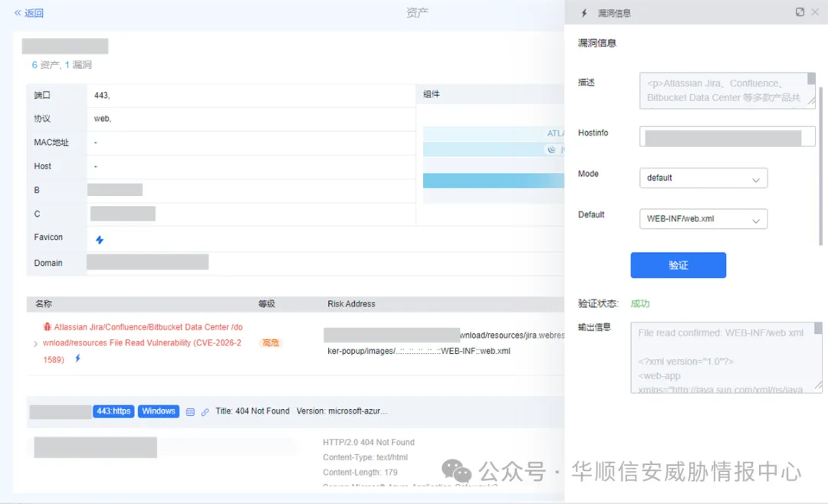Click the blue 验证 button

pyautogui.click(x=678, y=265)
